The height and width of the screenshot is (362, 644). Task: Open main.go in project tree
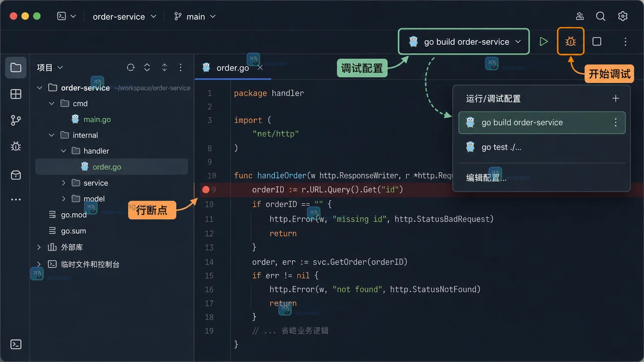point(97,119)
